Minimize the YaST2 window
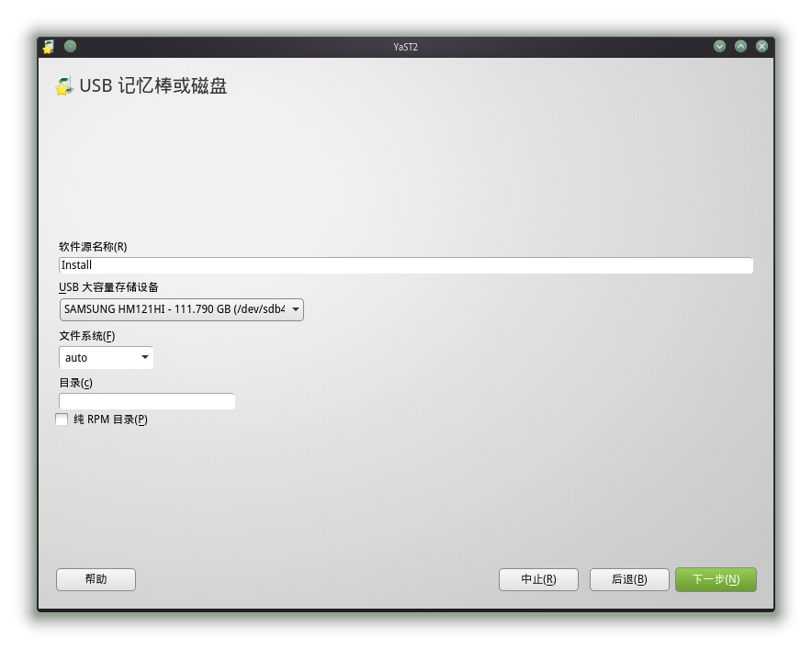The image size is (812, 649). [x=719, y=47]
